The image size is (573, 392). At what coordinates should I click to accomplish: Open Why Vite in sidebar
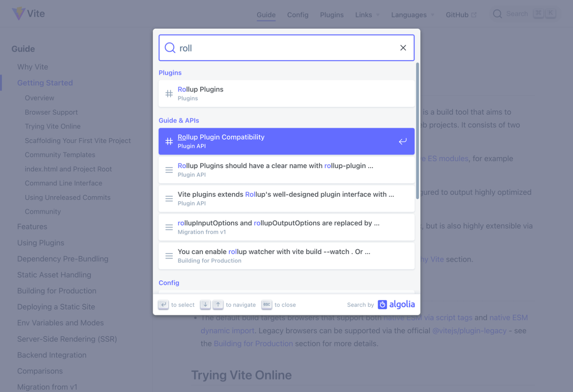[x=33, y=67]
